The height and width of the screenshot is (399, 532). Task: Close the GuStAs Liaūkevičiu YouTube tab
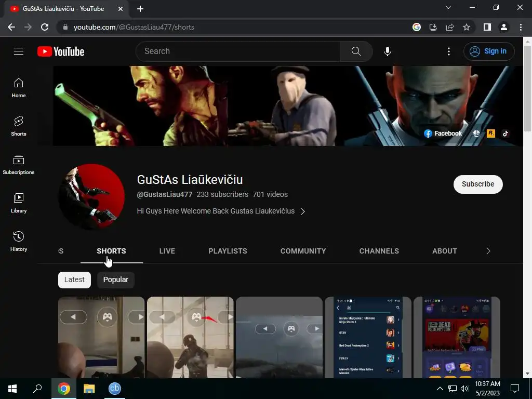click(x=121, y=9)
